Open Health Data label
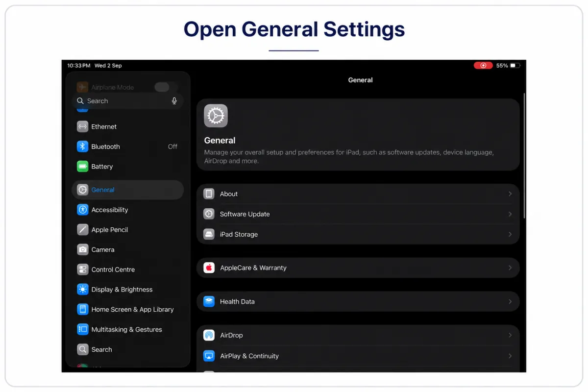The width and height of the screenshot is (588, 392). pos(237,302)
